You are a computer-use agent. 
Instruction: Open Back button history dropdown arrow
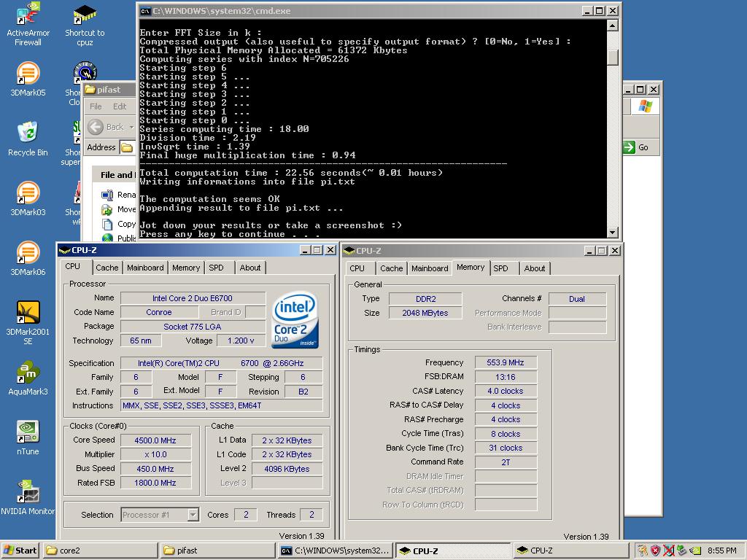click(131, 127)
